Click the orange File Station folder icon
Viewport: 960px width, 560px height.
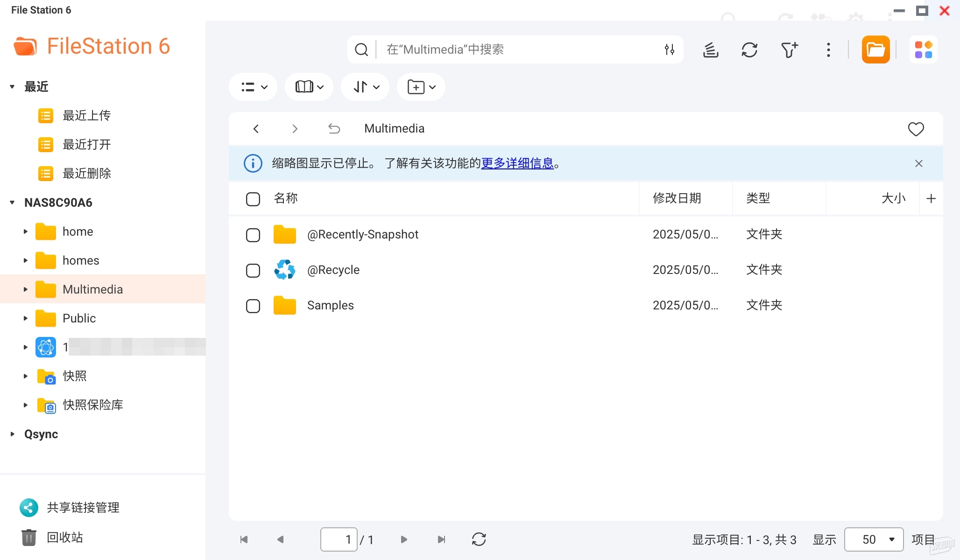coord(875,49)
